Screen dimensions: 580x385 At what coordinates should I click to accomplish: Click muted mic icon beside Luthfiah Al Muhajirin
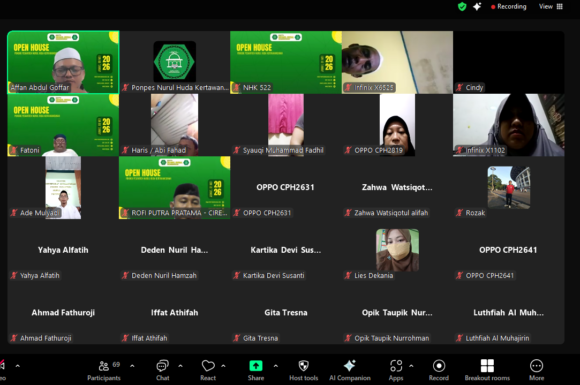click(459, 338)
